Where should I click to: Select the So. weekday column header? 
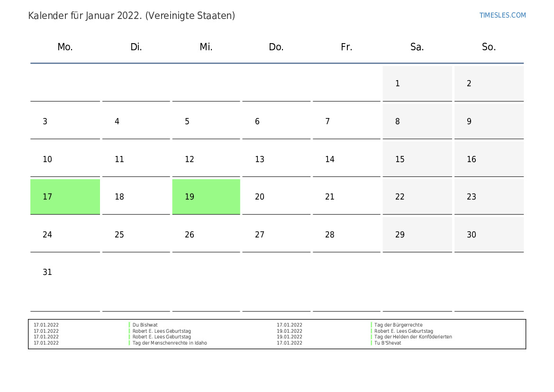(x=489, y=47)
